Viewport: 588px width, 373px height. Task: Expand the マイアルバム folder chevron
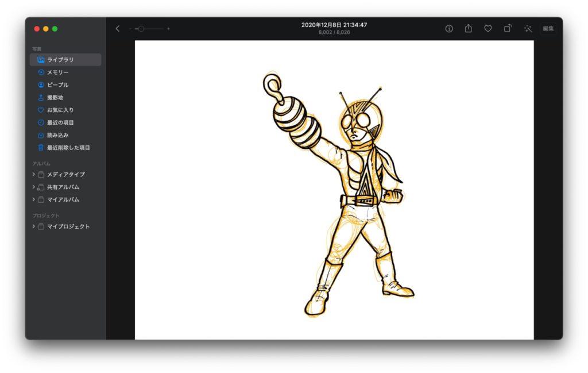click(33, 199)
